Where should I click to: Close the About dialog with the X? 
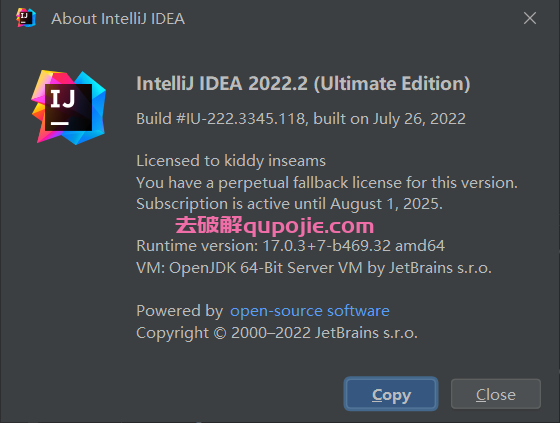click(x=530, y=18)
